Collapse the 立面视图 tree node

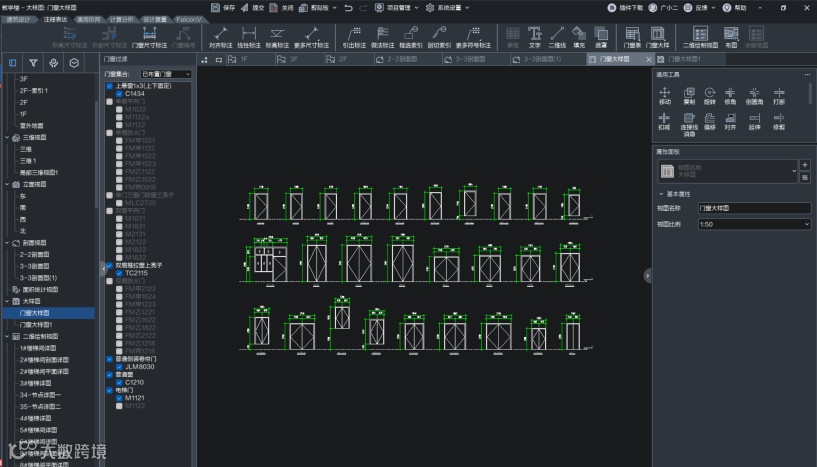point(7,185)
